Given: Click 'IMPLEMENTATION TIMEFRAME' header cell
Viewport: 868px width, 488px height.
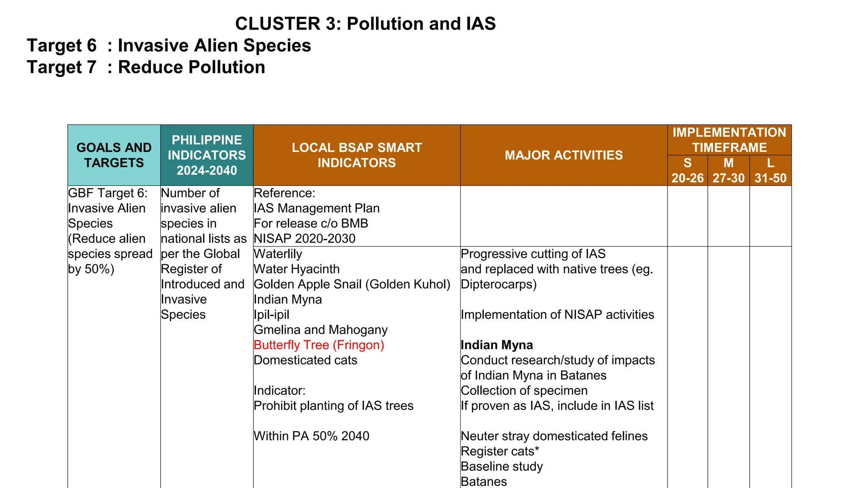Looking at the screenshot, I should click(x=729, y=140).
